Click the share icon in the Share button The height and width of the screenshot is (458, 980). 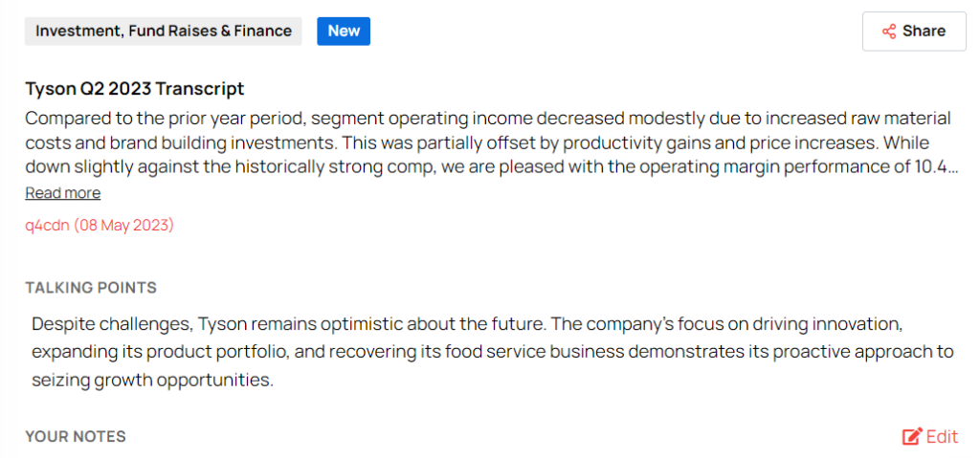(889, 32)
